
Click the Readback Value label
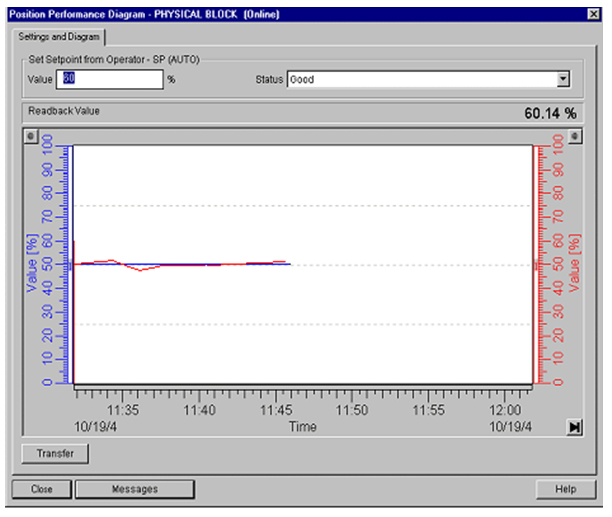(64, 111)
